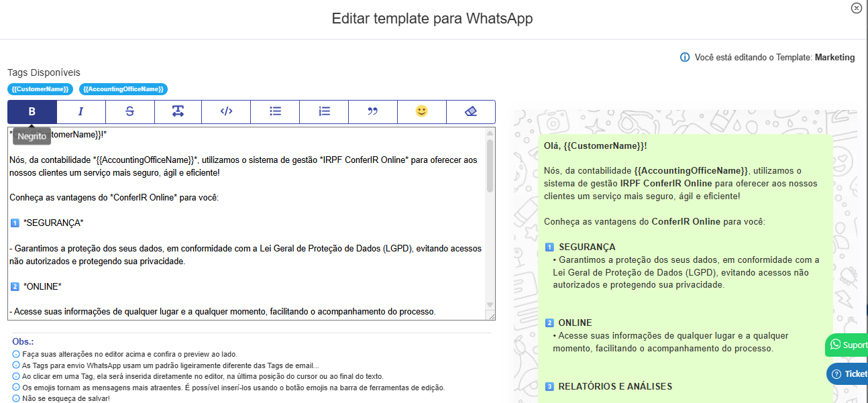Open the emoji picker
Image resolution: width=868 pixels, height=403 pixels.
click(x=421, y=111)
